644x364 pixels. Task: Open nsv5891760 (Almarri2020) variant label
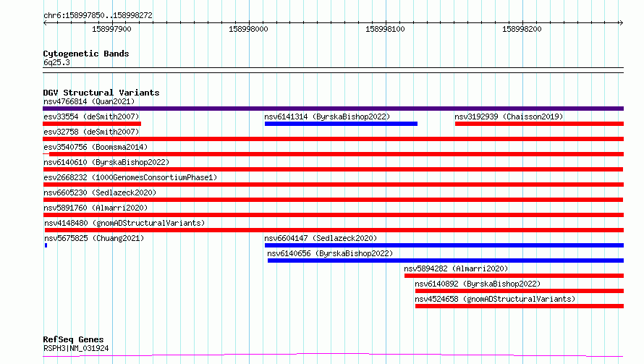pyautogui.click(x=96, y=208)
